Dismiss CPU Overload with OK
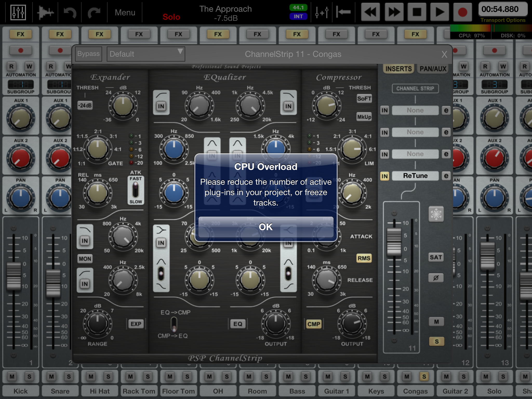The image size is (532, 399). click(x=266, y=227)
